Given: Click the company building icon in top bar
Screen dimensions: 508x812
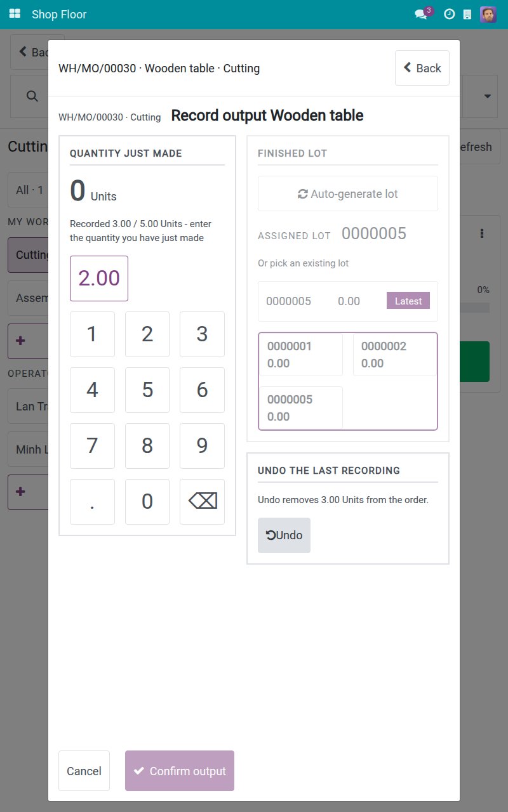Looking at the screenshot, I should coord(467,14).
